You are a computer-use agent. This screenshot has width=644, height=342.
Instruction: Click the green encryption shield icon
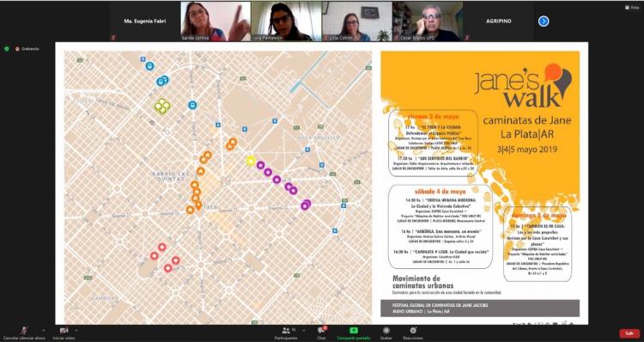(7, 49)
